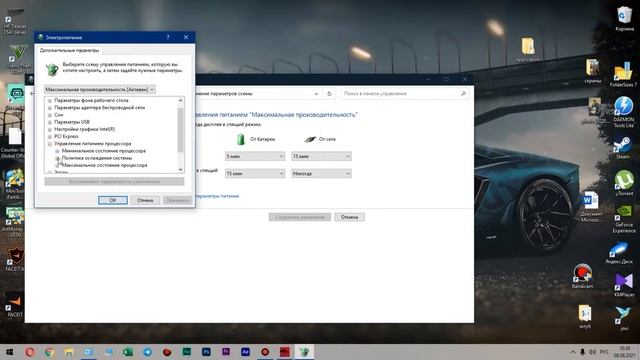The image size is (640, 360).
Task: Open the power plan dropdown in Электропитание
Action: point(100,89)
